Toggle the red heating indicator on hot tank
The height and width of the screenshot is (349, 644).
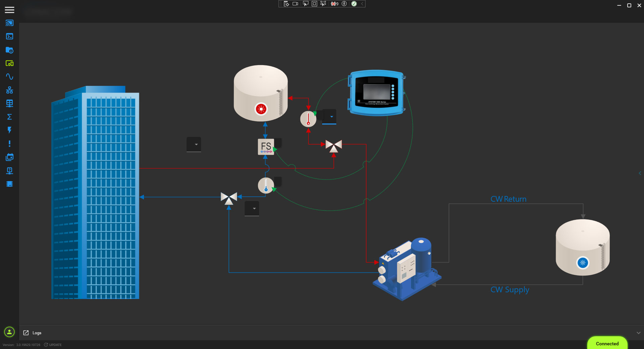point(261,109)
